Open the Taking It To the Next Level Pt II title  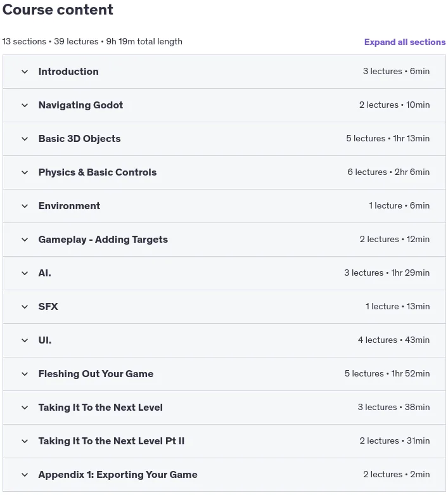point(112,441)
